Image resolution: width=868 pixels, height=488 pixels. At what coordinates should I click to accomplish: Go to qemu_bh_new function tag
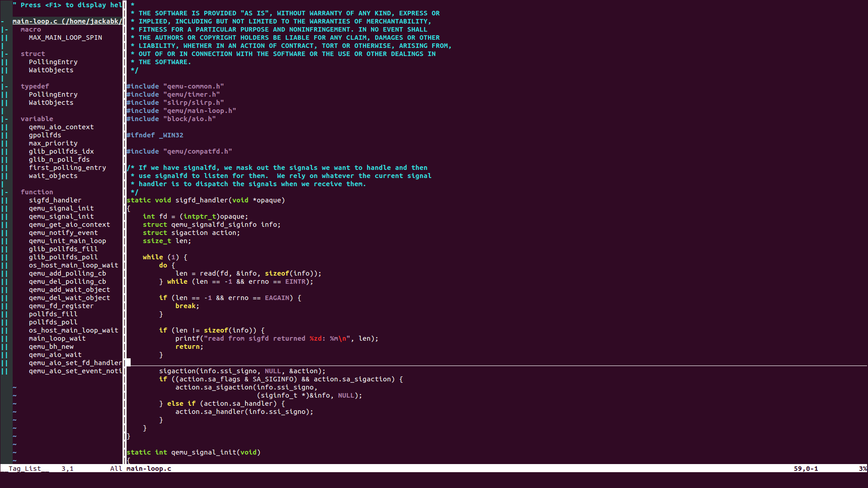tap(51, 347)
